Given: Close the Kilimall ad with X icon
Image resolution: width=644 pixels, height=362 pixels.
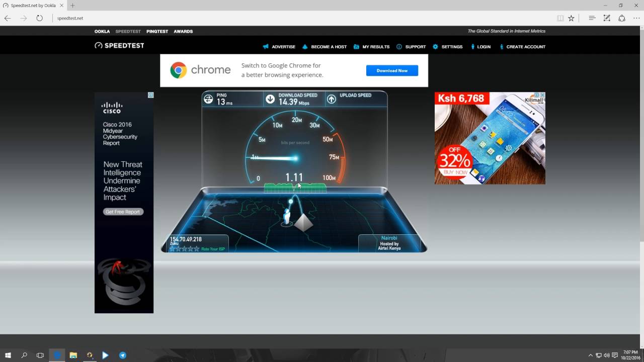Looking at the screenshot, I should (x=542, y=95).
